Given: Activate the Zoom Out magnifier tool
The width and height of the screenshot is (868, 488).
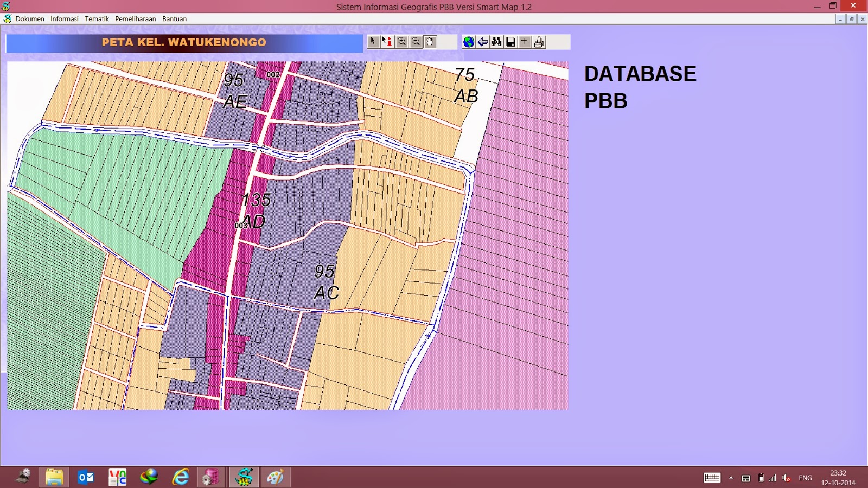Looking at the screenshot, I should (416, 42).
